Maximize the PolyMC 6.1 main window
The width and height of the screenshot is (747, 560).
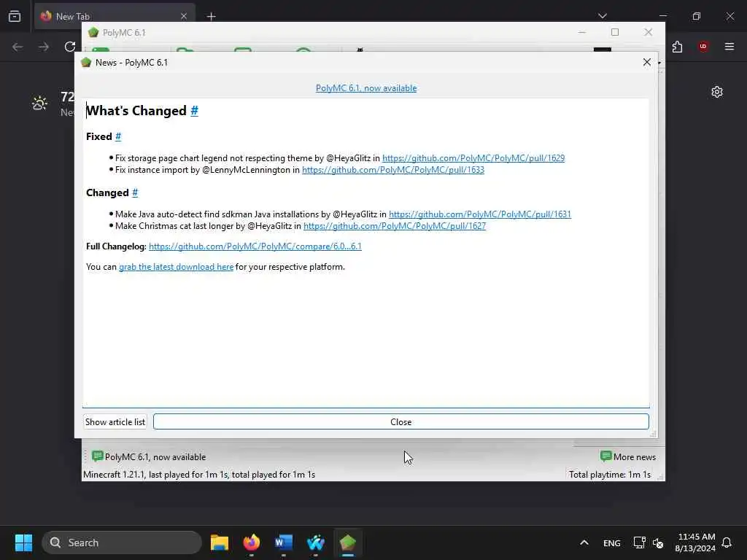pos(615,32)
